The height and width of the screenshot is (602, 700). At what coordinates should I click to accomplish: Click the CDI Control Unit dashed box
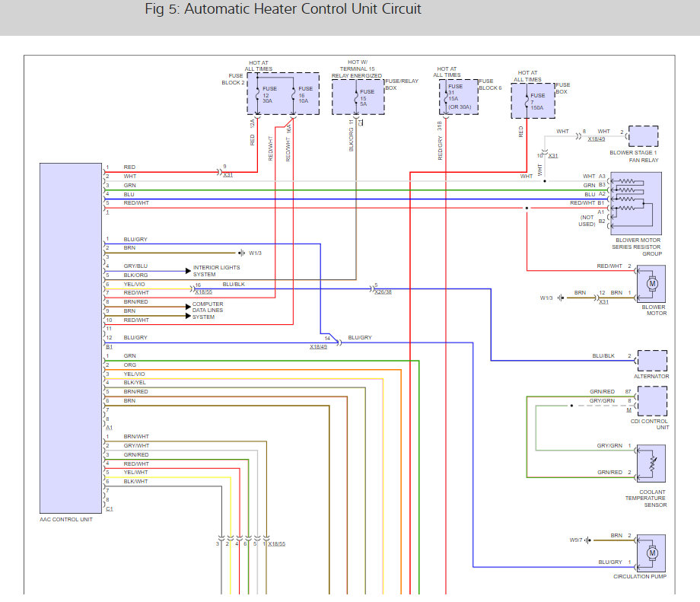[652, 401]
